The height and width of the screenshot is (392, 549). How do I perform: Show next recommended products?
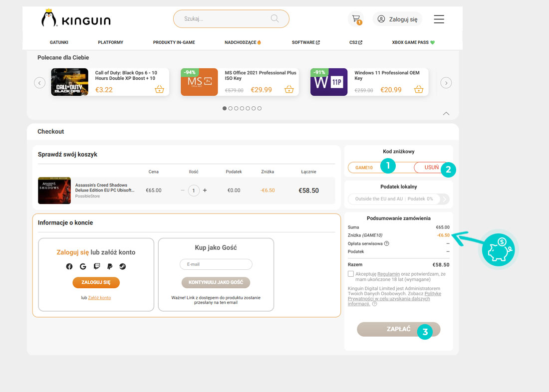[446, 83]
